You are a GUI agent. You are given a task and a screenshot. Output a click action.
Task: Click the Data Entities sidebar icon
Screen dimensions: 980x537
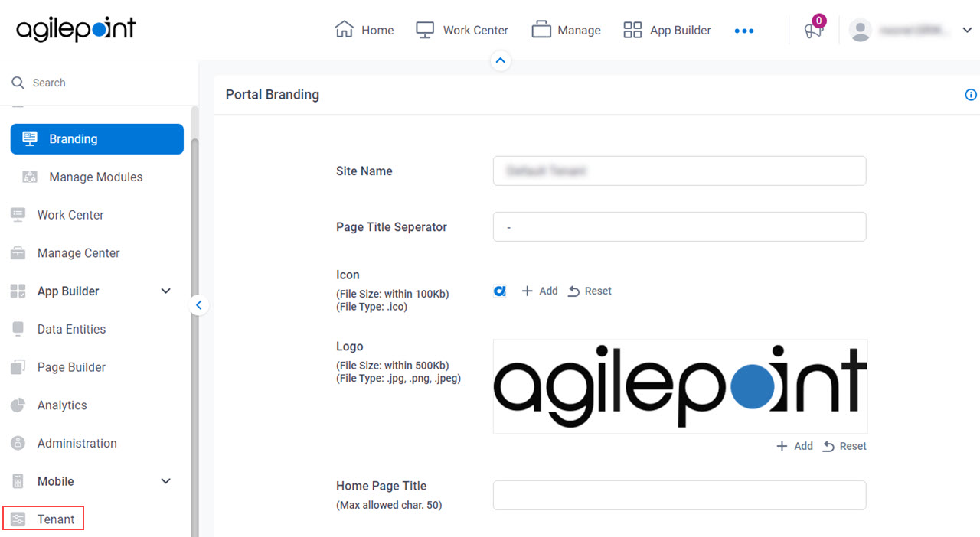(18, 329)
